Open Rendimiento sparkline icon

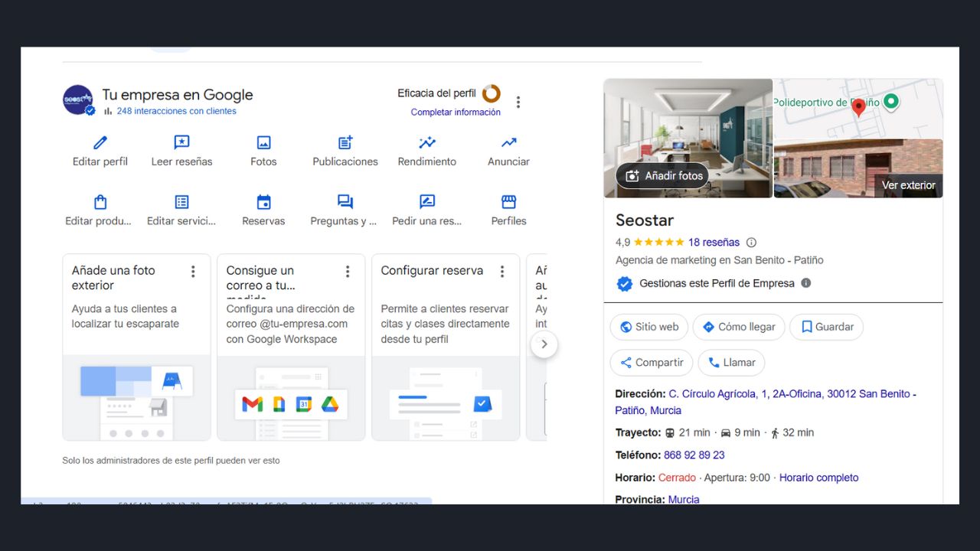(427, 143)
